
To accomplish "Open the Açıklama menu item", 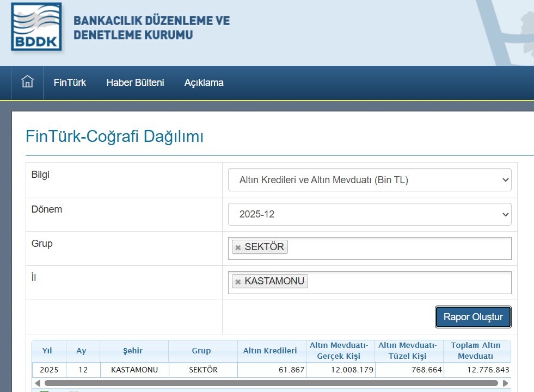I will click(x=204, y=83).
